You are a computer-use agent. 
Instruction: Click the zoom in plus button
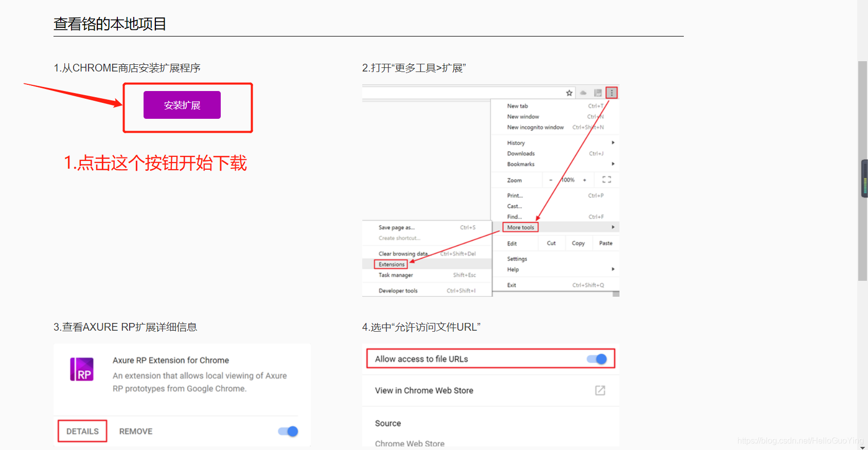pyautogui.click(x=584, y=180)
